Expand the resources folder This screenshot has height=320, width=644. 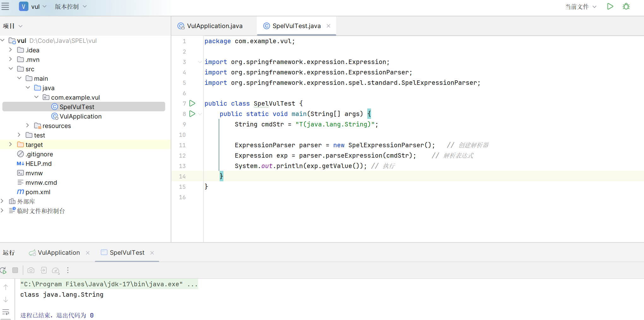(x=28, y=125)
